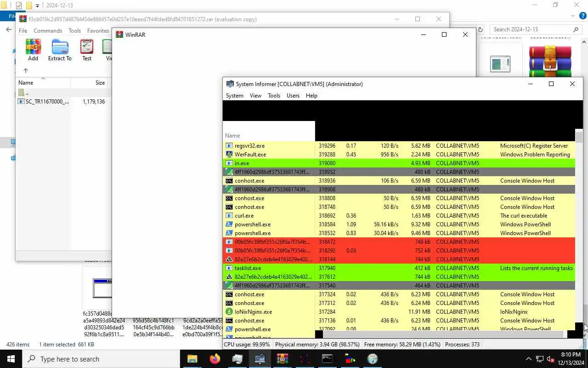
Task: Click the large WinRAR archive thumbnail in Explorer
Action: click(550, 61)
